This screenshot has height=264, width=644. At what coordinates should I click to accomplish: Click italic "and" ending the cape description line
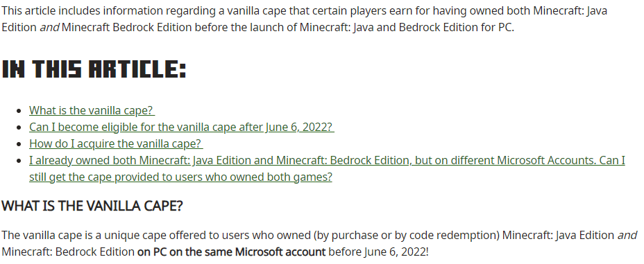pyautogui.click(x=627, y=236)
